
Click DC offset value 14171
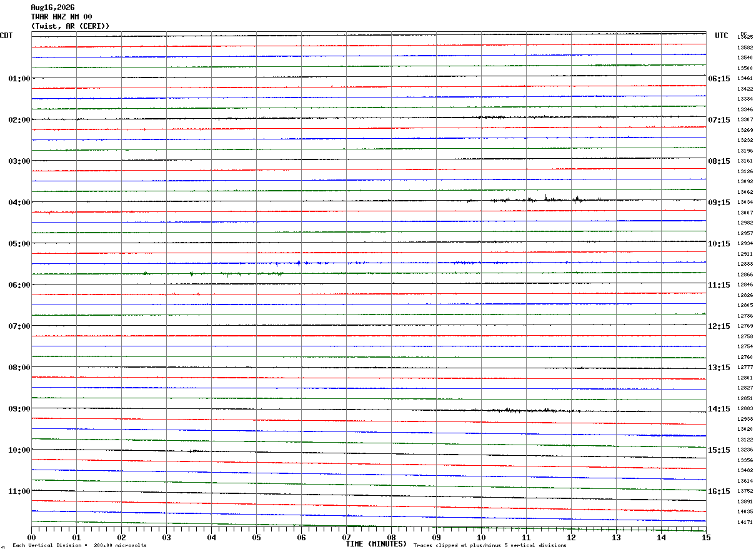pyautogui.click(x=745, y=522)
